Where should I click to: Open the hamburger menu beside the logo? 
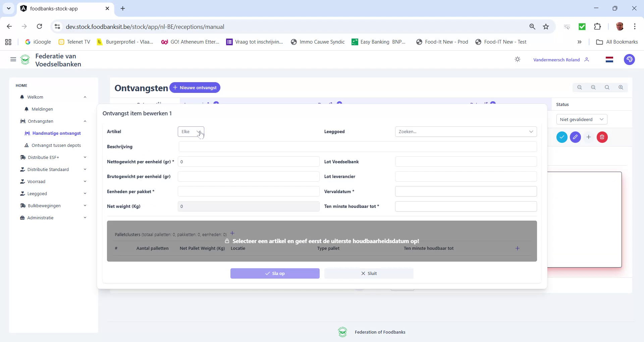tap(13, 59)
